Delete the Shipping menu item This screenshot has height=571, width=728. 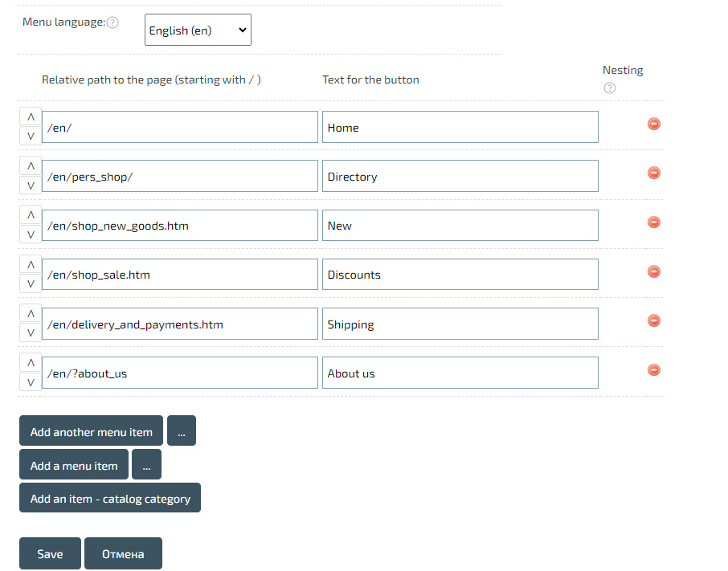tap(654, 320)
